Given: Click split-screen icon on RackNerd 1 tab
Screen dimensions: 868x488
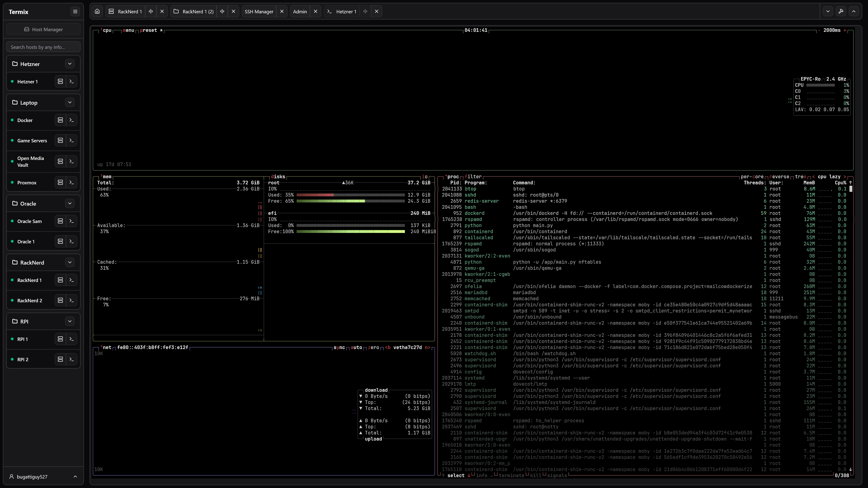Looking at the screenshot, I should click(x=151, y=12).
